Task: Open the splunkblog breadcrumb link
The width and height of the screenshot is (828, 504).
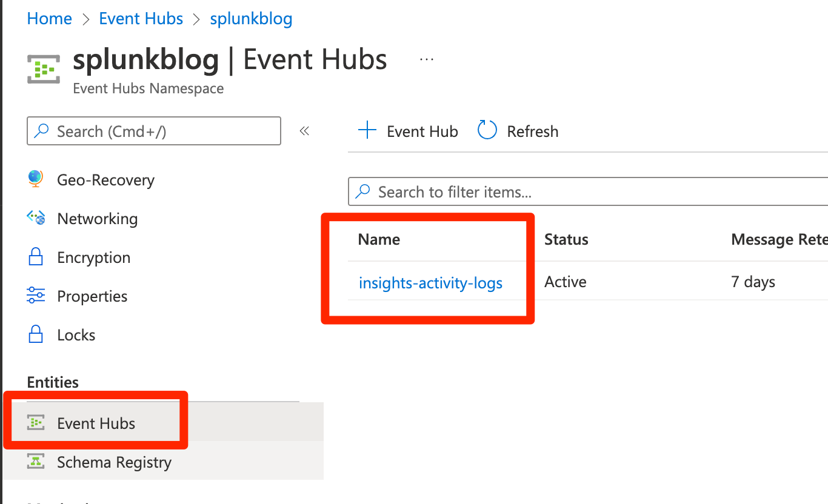Action: pos(251,19)
